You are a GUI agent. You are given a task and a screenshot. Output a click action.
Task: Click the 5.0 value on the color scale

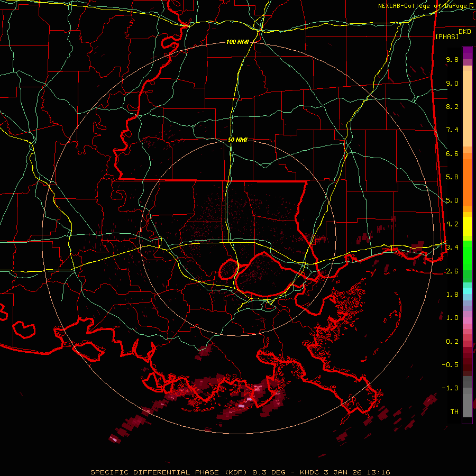(452, 200)
